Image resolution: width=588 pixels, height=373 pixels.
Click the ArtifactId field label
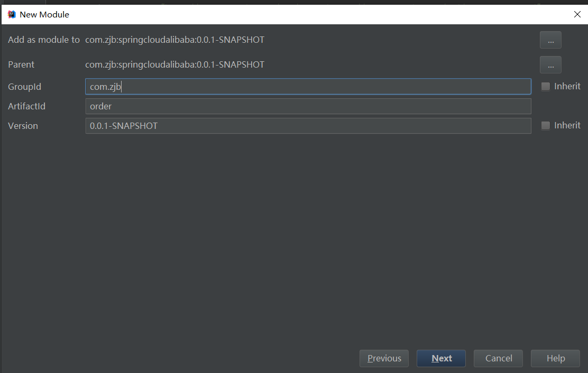click(26, 106)
